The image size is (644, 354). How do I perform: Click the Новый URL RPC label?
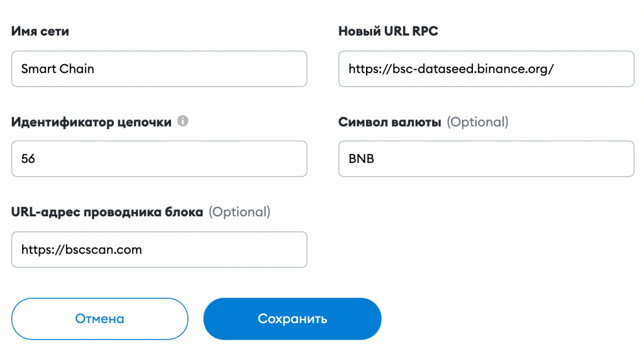(388, 31)
